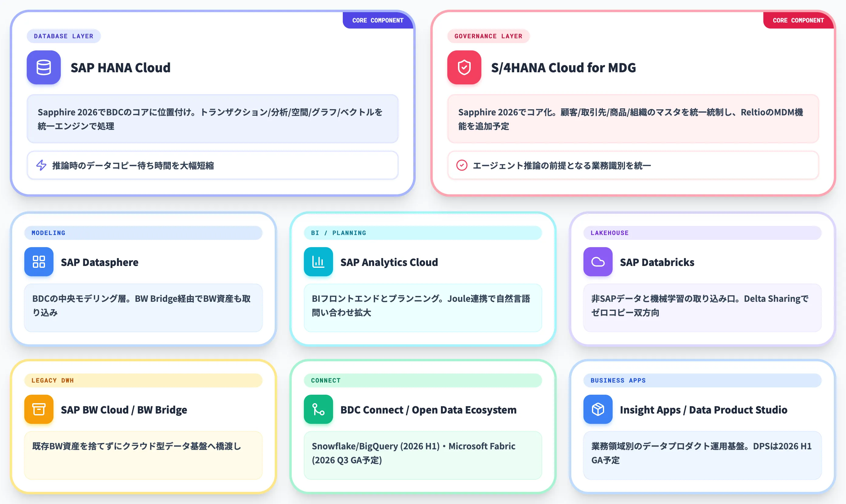This screenshot has width=846, height=504.
Task: Click the red CORE COMPONENT badge
Action: pos(798,20)
